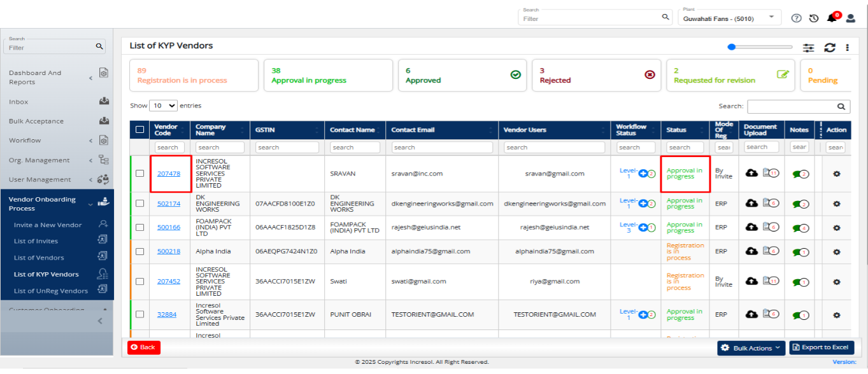Adjust the zoom slider above the table
Viewport: 868px width, 374px height.
coord(732,47)
